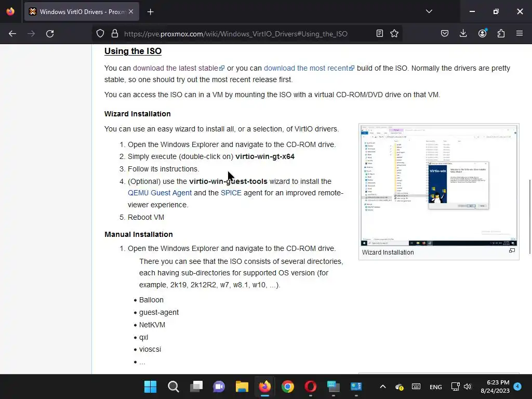Toggle reader view icon

pyautogui.click(x=380, y=33)
